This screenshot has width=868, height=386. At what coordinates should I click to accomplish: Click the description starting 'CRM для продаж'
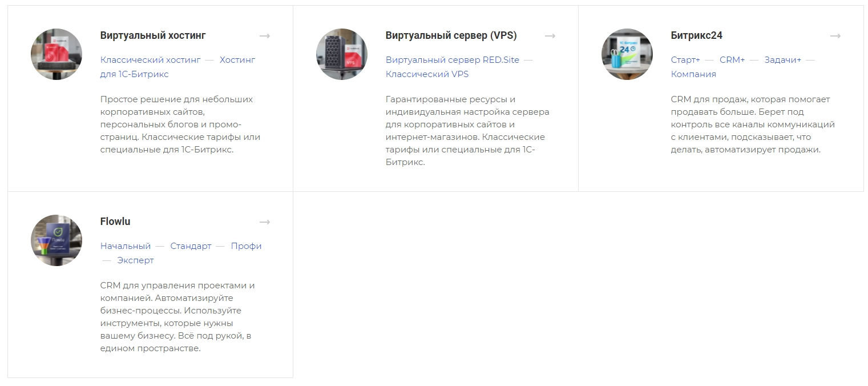pyautogui.click(x=753, y=124)
